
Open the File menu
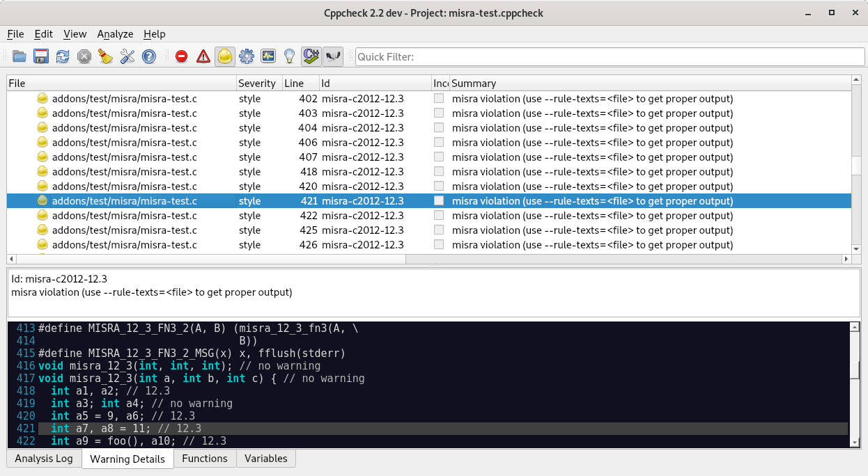[x=15, y=34]
